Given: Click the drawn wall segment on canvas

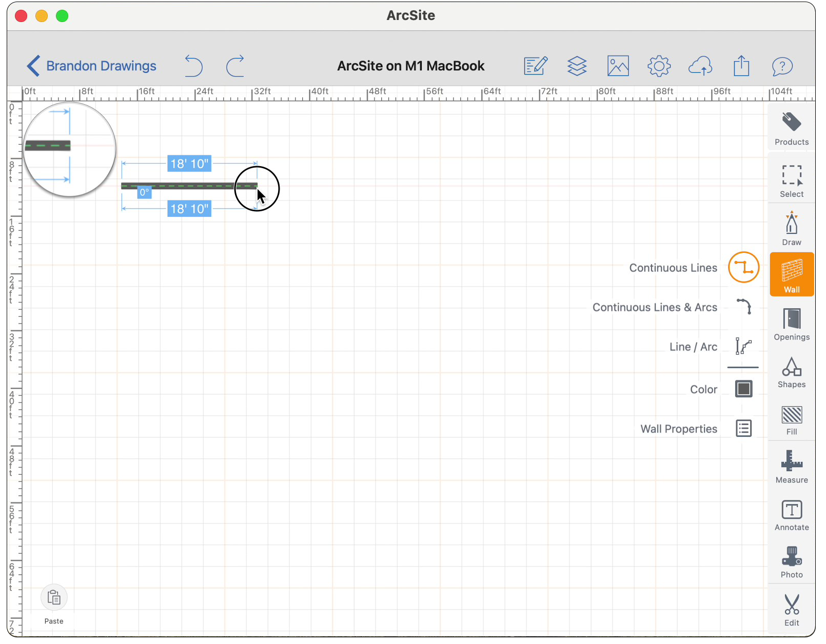Looking at the screenshot, I should click(189, 186).
